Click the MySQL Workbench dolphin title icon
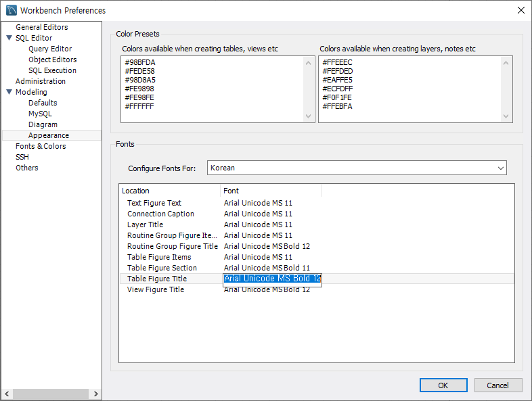The width and height of the screenshot is (532, 401). pos(12,10)
